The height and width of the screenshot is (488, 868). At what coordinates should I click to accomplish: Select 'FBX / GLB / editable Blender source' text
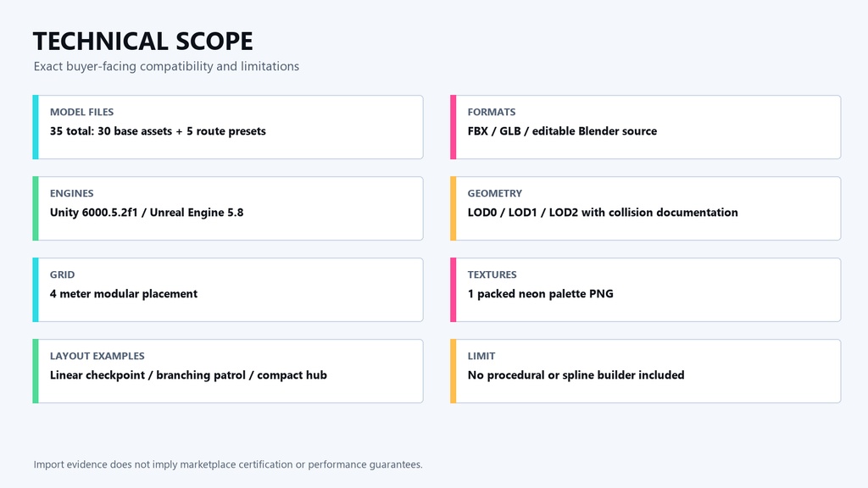point(563,131)
